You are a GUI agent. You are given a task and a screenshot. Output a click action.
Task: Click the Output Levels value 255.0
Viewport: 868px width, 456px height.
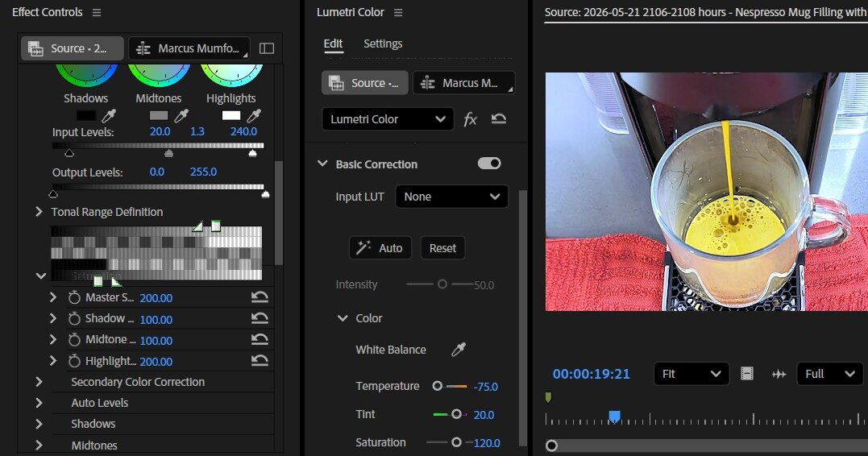(203, 172)
